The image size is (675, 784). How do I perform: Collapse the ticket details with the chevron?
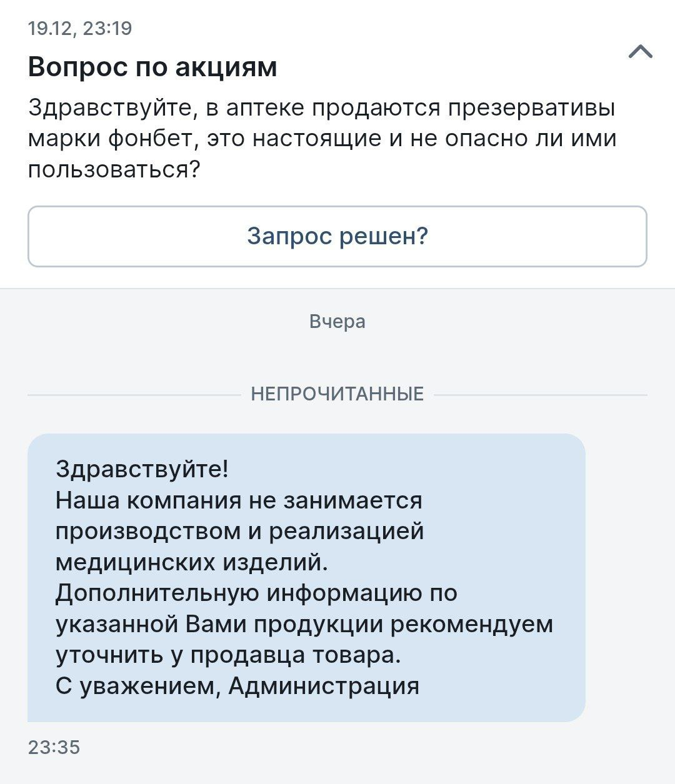tap(640, 52)
